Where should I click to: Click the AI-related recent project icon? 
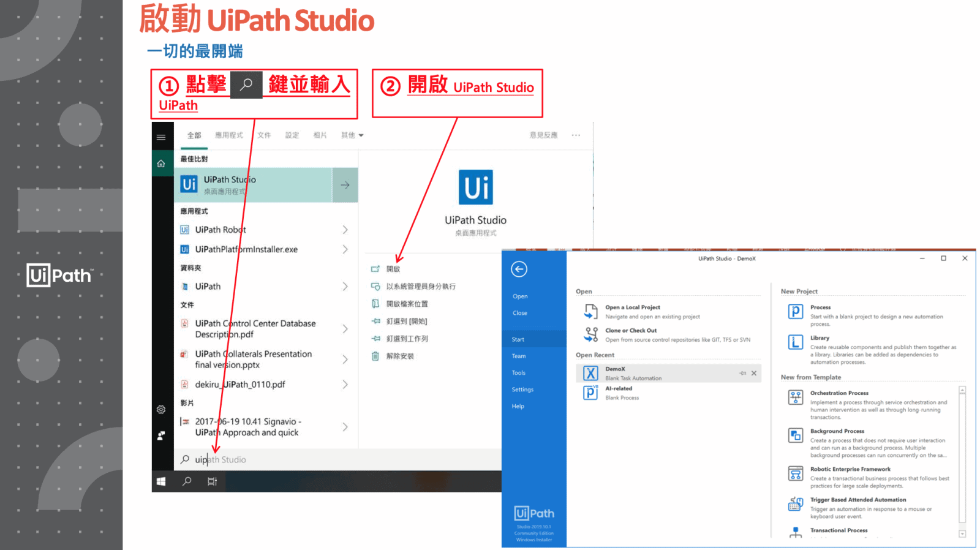pyautogui.click(x=590, y=392)
